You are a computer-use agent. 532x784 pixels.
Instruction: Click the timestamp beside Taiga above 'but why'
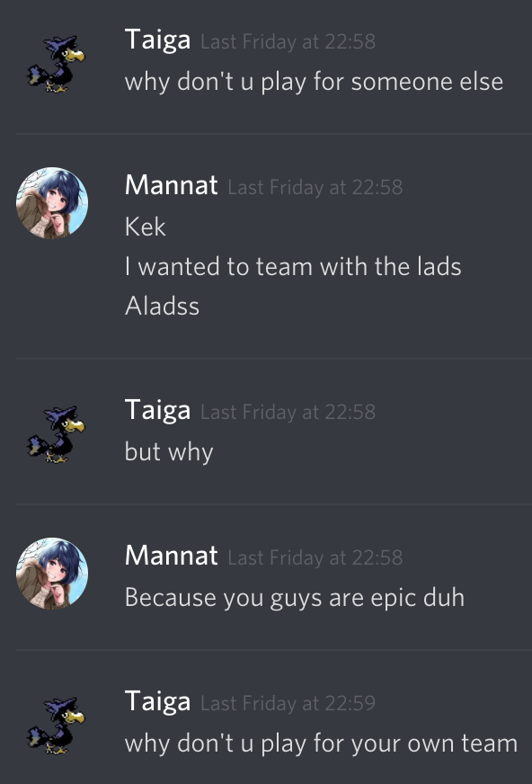click(288, 413)
